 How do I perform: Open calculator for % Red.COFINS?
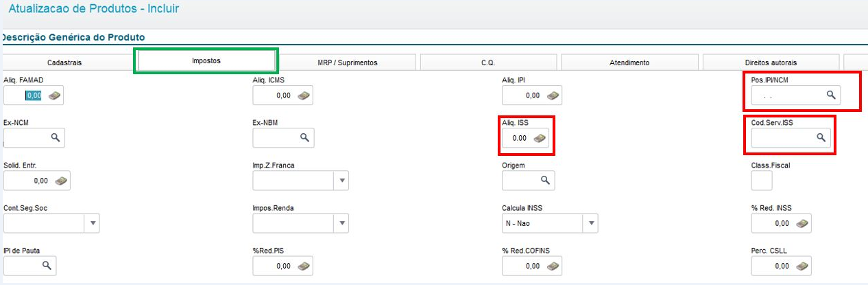tap(553, 266)
